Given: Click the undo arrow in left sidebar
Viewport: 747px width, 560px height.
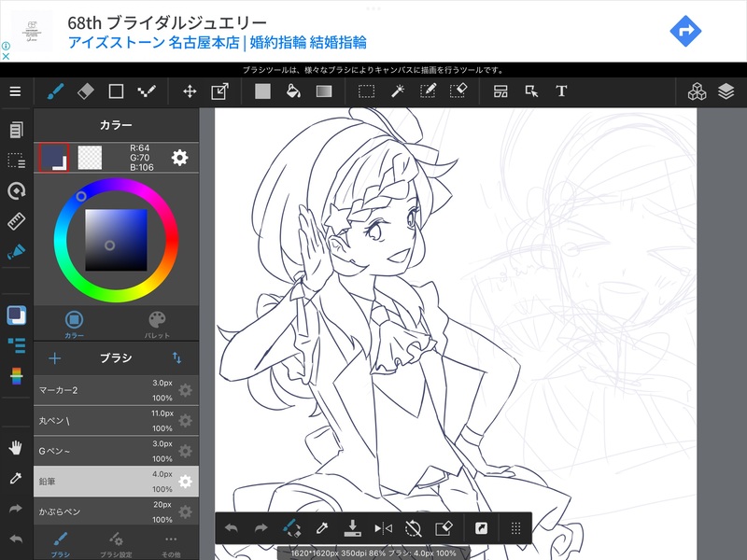Looking at the screenshot, I should [x=16, y=539].
